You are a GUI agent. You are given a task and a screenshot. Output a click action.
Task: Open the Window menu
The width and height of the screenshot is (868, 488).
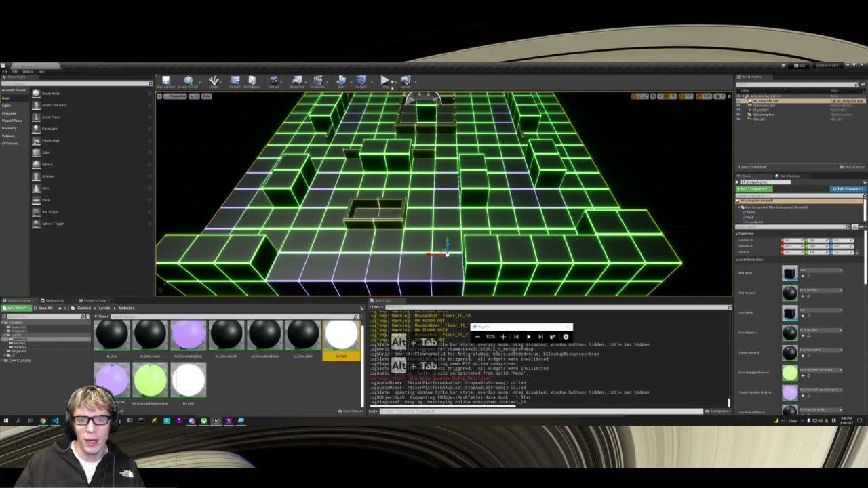coord(28,71)
